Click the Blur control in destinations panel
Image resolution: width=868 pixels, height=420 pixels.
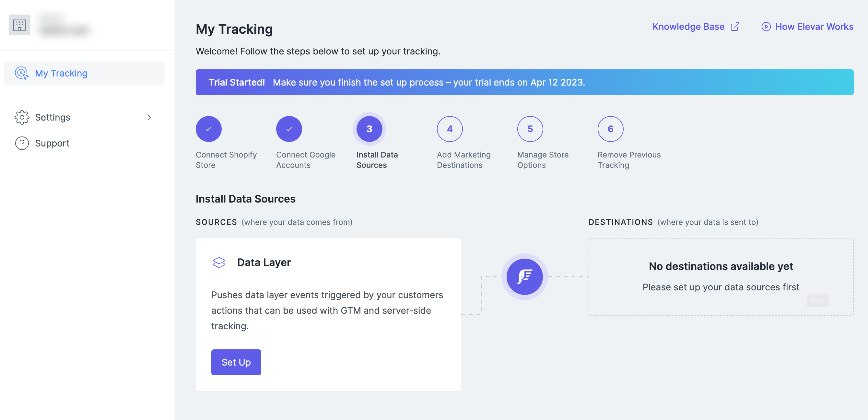[817, 300]
